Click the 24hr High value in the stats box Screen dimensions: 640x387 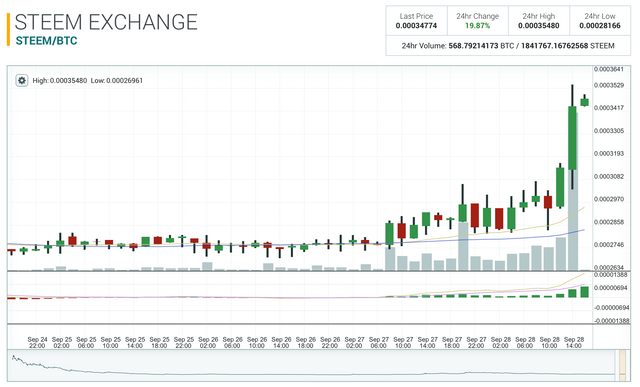pyautogui.click(x=538, y=26)
